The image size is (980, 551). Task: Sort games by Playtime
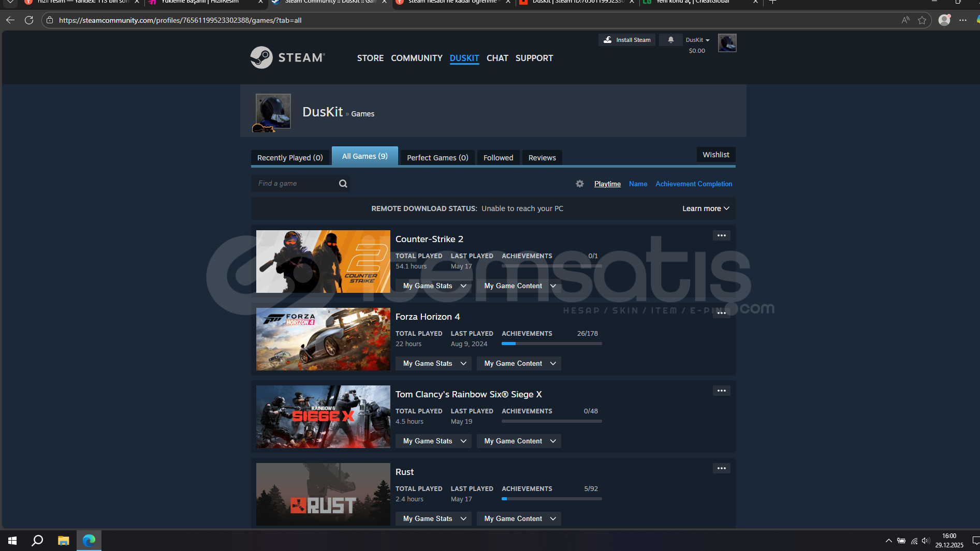(607, 184)
